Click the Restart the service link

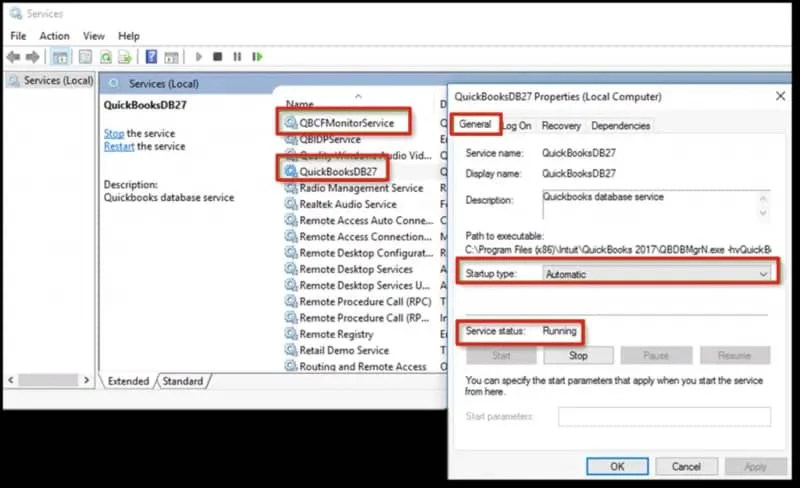(119, 147)
